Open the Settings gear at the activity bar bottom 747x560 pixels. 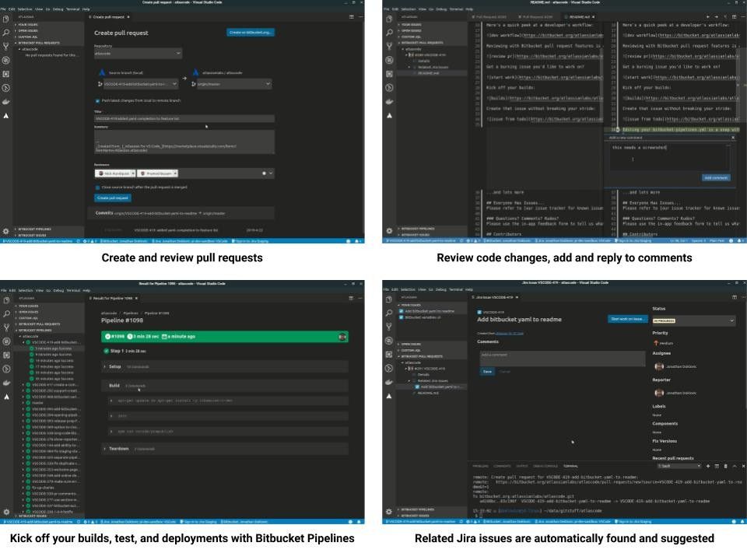(6, 229)
